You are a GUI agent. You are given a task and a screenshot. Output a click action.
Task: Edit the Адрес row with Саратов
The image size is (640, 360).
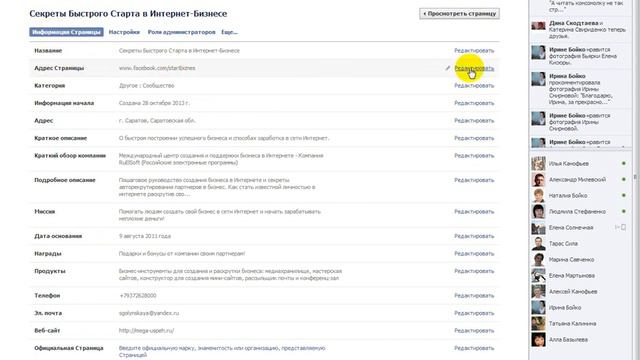474,121
